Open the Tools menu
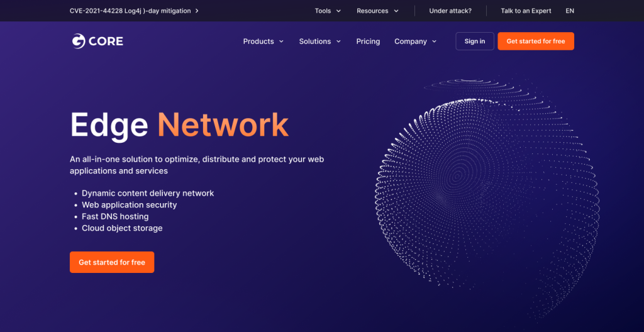 click(323, 11)
